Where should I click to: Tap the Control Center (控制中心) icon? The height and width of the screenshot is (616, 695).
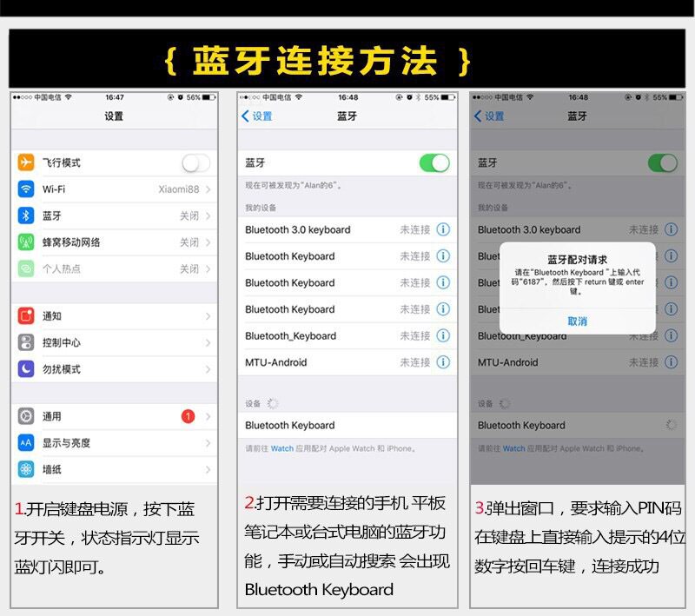26,342
